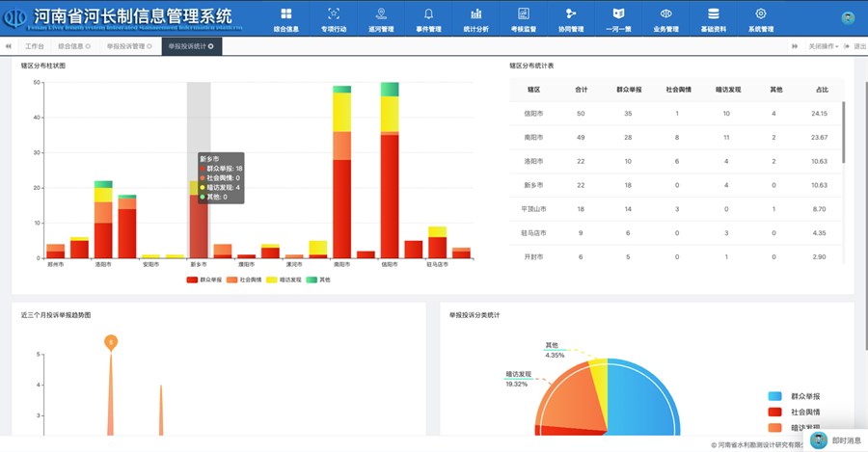Click the right tab-scroll arrow
868x452 pixels.
[796, 46]
